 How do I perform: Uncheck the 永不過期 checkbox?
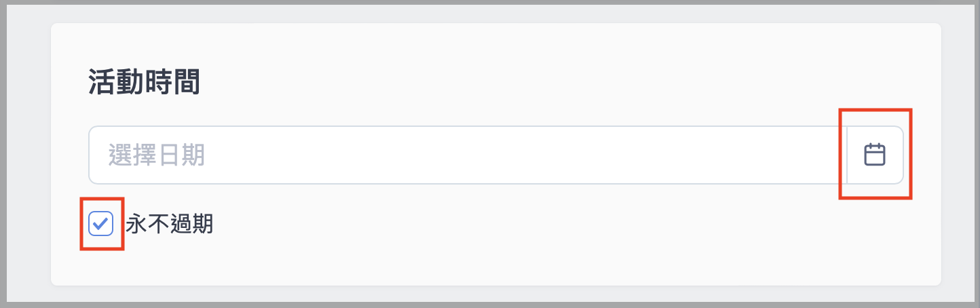tap(101, 223)
